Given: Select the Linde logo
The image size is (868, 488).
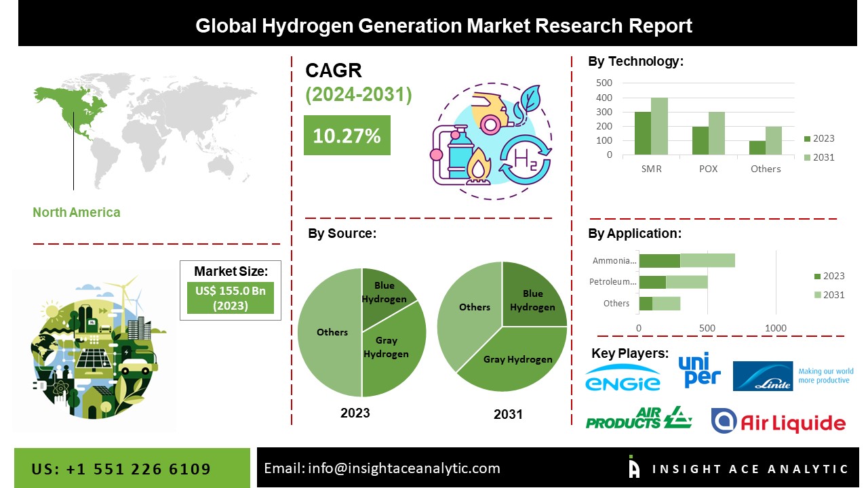Looking at the screenshot, I should (x=762, y=376).
